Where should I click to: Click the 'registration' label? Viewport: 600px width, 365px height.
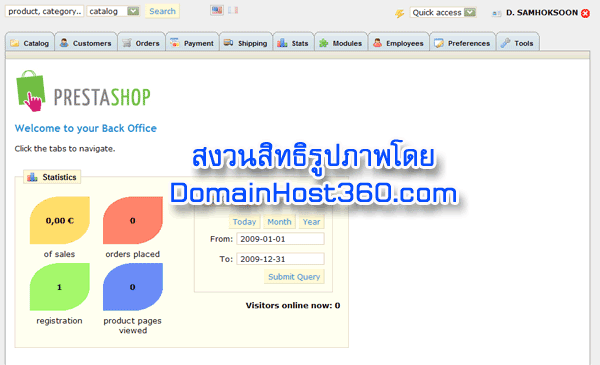pyautogui.click(x=59, y=321)
